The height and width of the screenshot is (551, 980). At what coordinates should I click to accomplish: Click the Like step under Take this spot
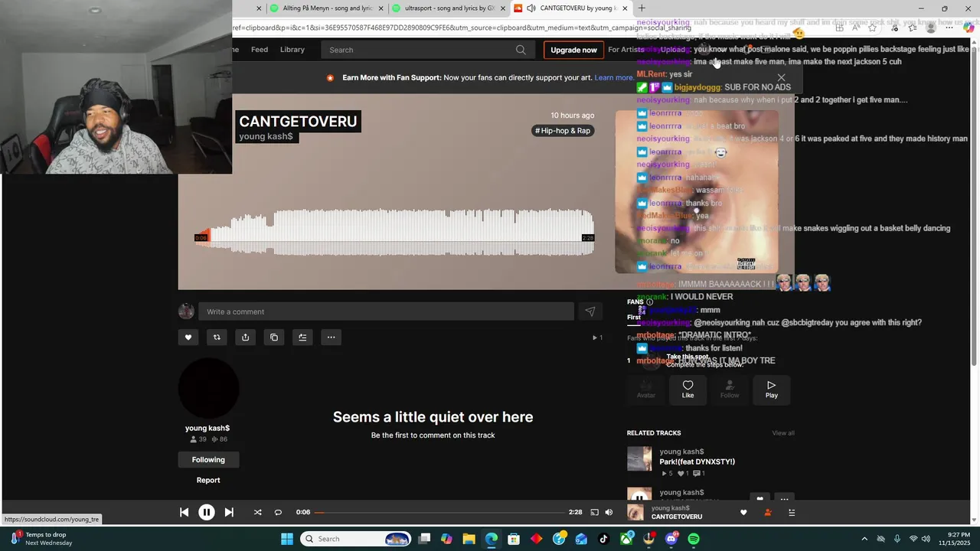coord(688,390)
